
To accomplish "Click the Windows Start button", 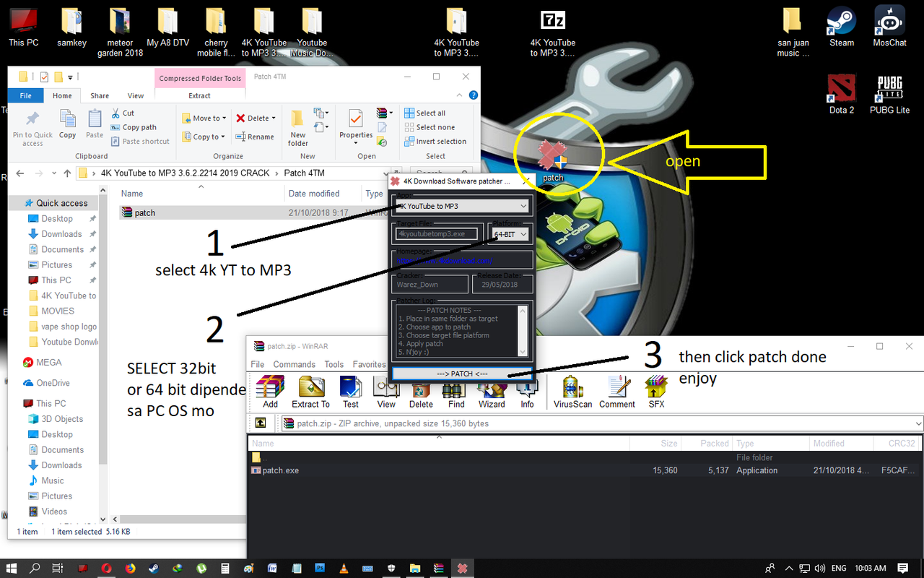I will coord(13,569).
